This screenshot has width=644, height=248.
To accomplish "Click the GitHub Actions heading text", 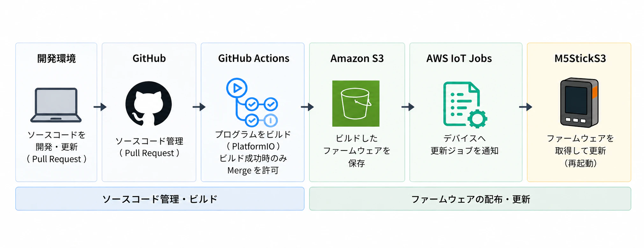I will click(x=254, y=58).
